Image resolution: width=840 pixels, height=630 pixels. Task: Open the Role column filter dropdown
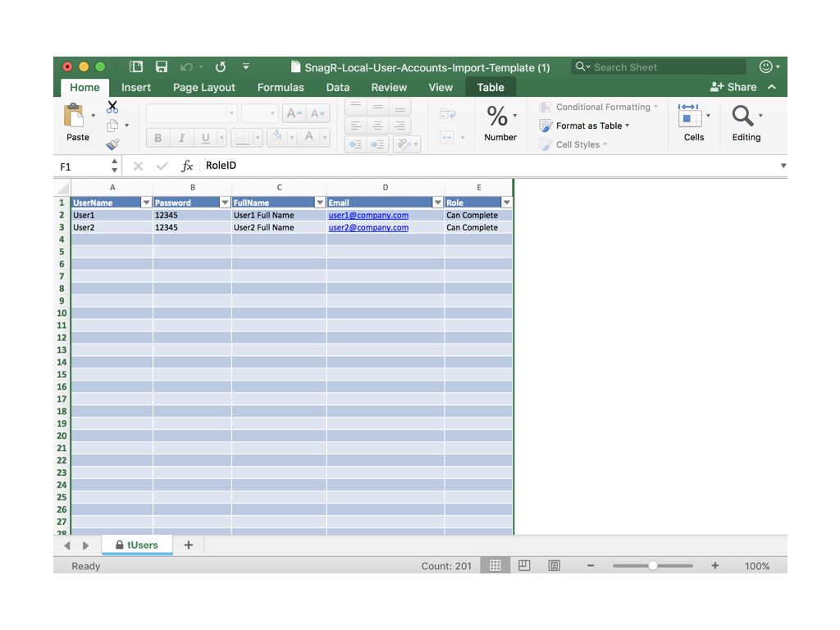[x=506, y=203]
